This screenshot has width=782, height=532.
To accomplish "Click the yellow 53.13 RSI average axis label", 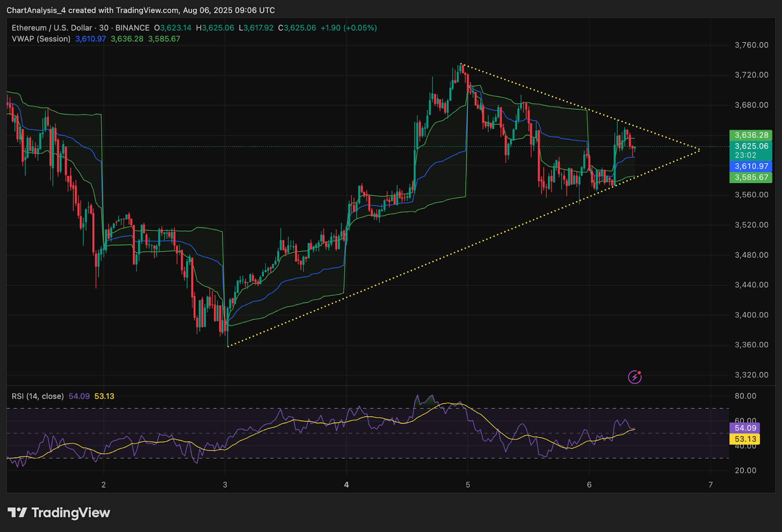I will pyautogui.click(x=745, y=439).
